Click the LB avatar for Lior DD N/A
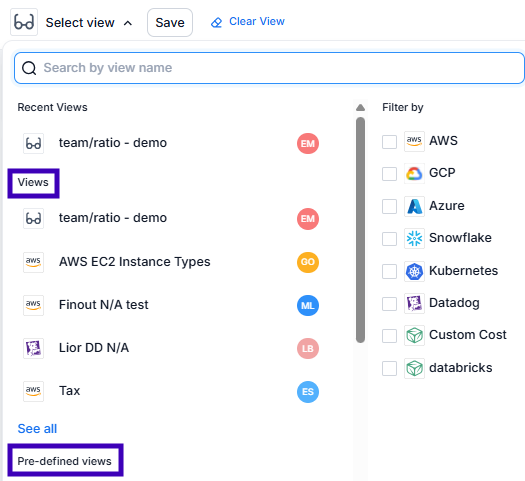 click(x=308, y=348)
